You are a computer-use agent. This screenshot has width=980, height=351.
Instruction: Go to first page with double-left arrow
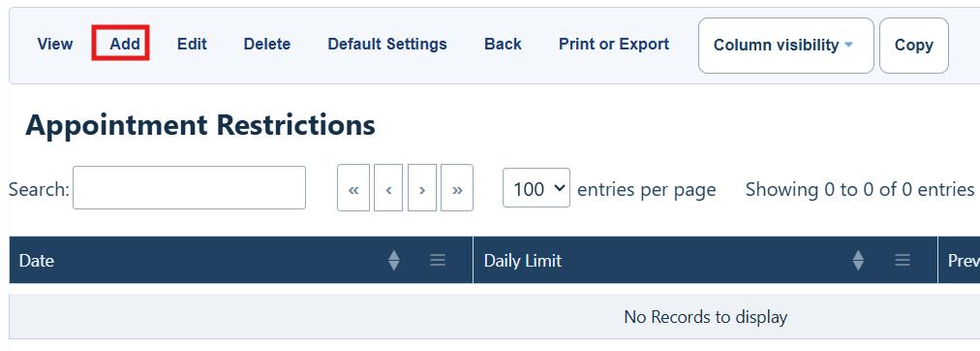(353, 188)
